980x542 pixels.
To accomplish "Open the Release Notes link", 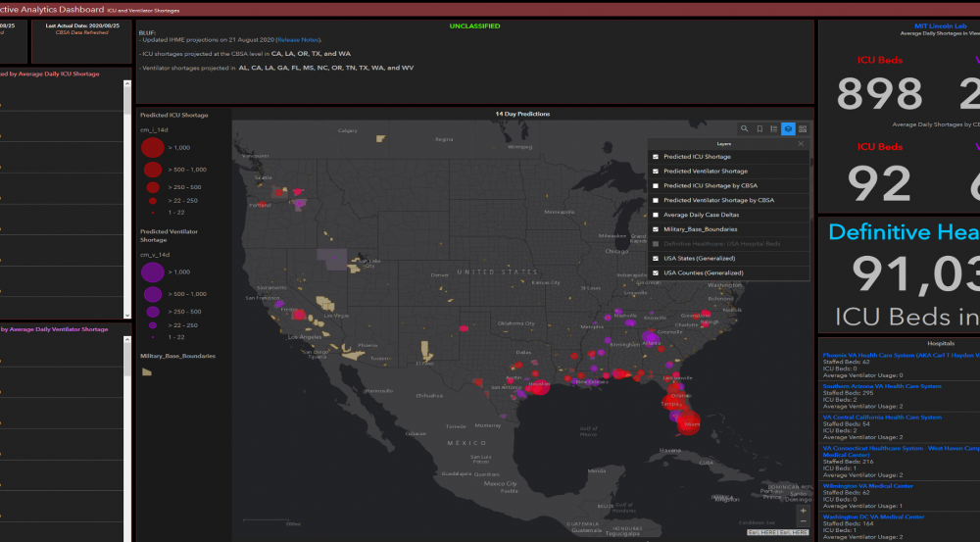I will coord(298,40).
